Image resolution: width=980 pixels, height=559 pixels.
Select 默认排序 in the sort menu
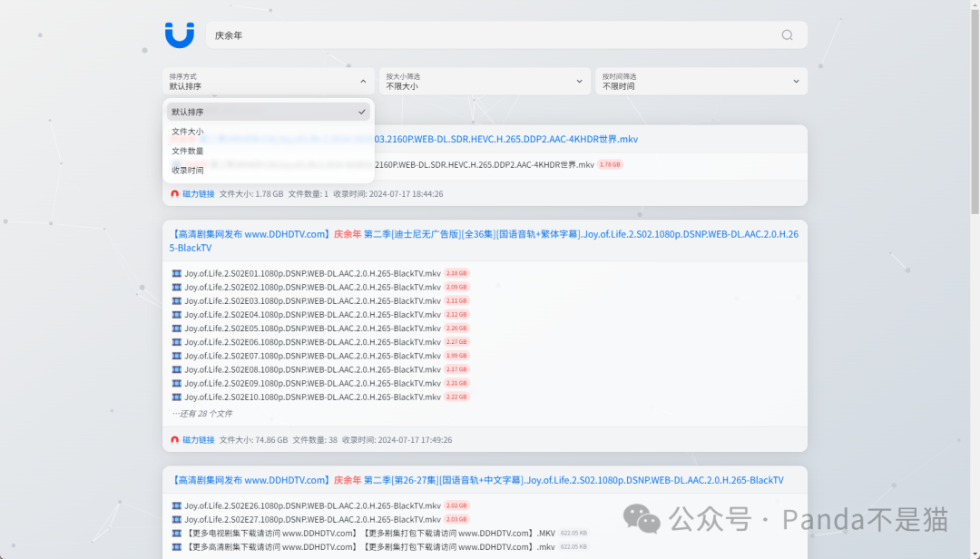(268, 112)
